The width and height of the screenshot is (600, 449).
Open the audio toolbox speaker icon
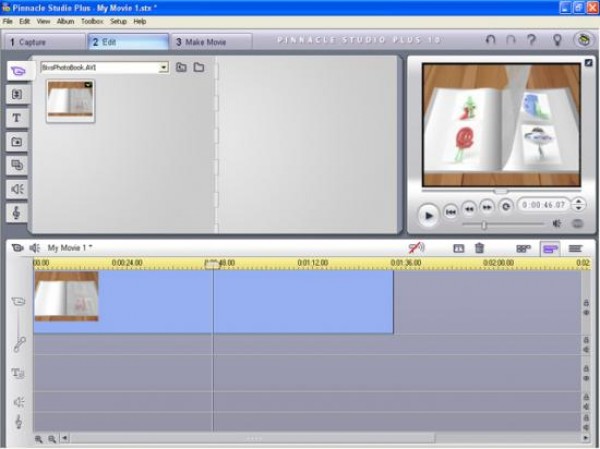pos(34,248)
